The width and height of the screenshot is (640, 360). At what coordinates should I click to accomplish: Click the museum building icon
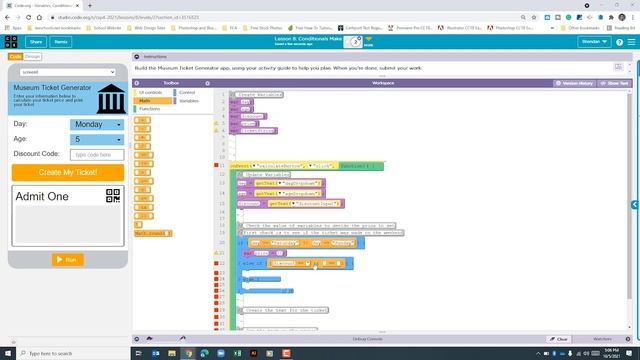pyautogui.click(x=111, y=99)
